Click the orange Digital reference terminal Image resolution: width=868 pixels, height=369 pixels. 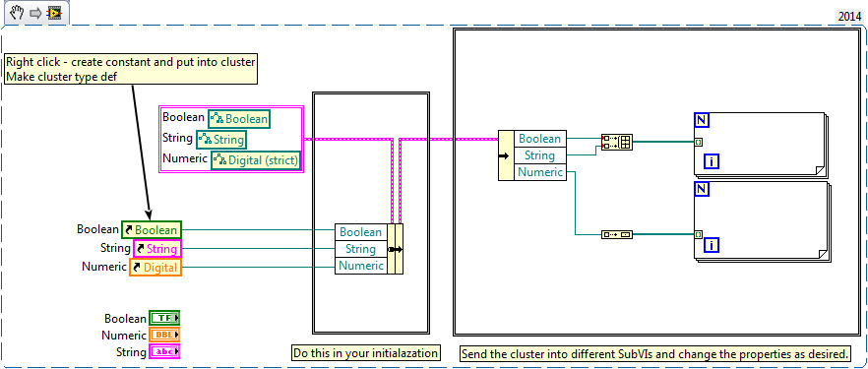pyautogui.click(x=155, y=268)
